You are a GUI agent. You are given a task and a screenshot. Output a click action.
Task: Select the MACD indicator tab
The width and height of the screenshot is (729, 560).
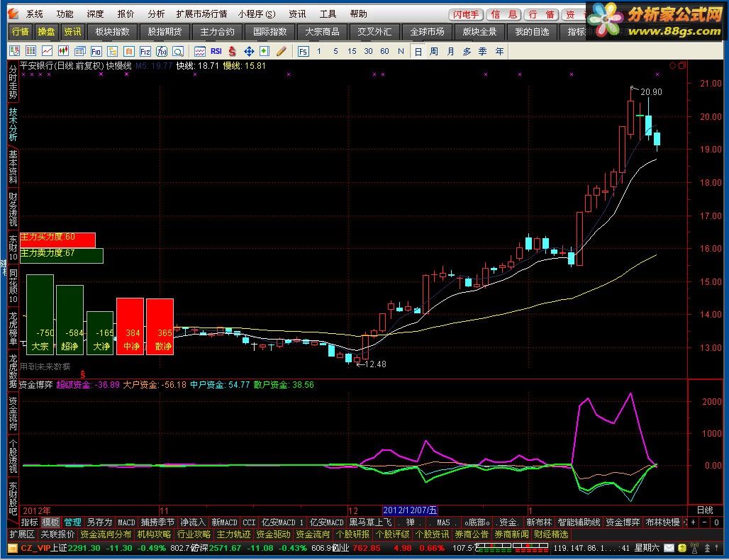coord(126,522)
